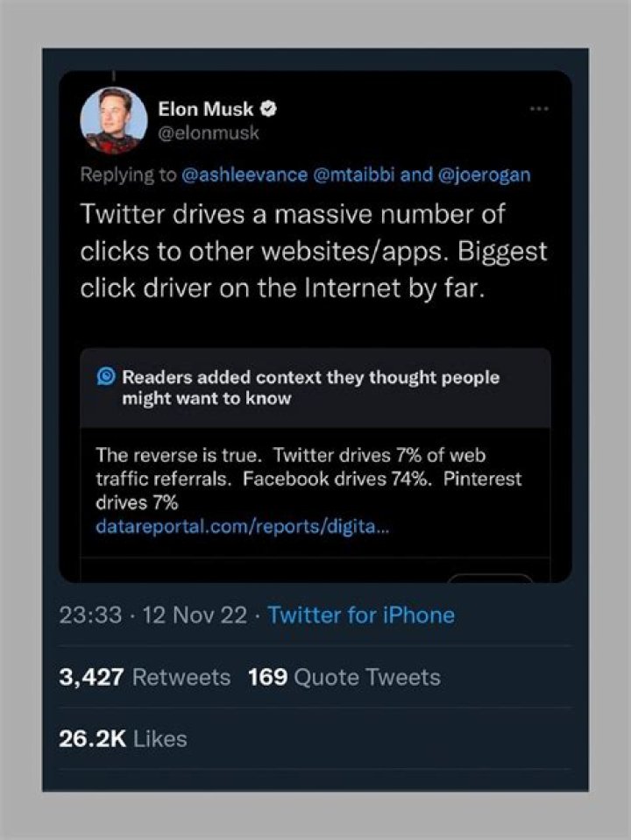View the 3,427 Retweets list
Image resolution: width=631 pixels, height=840 pixels.
pos(145,677)
